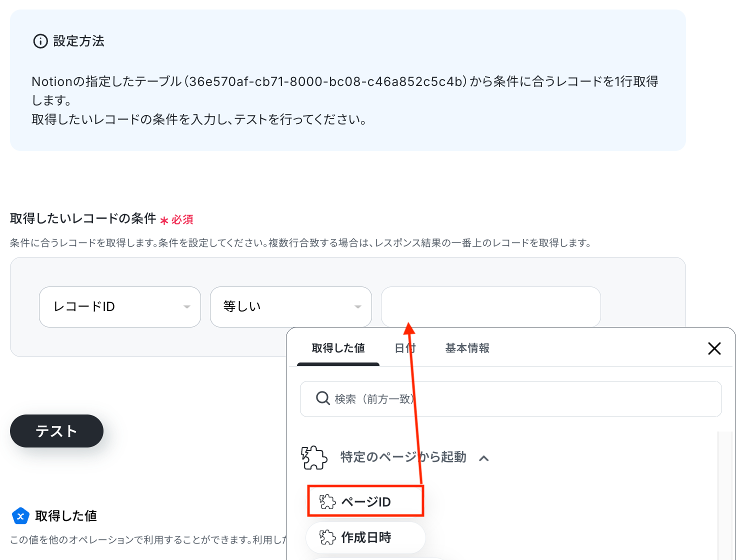Click the puzzle icon in ページID chip

coord(327,501)
